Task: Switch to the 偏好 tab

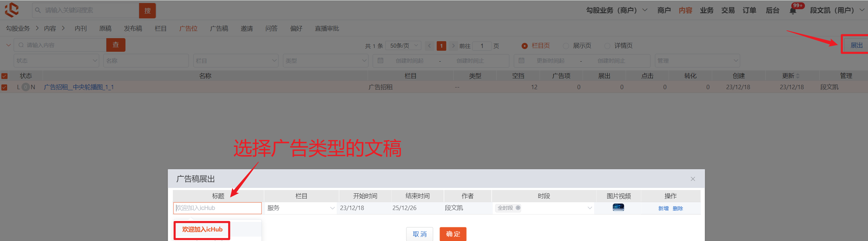Action: point(296,29)
